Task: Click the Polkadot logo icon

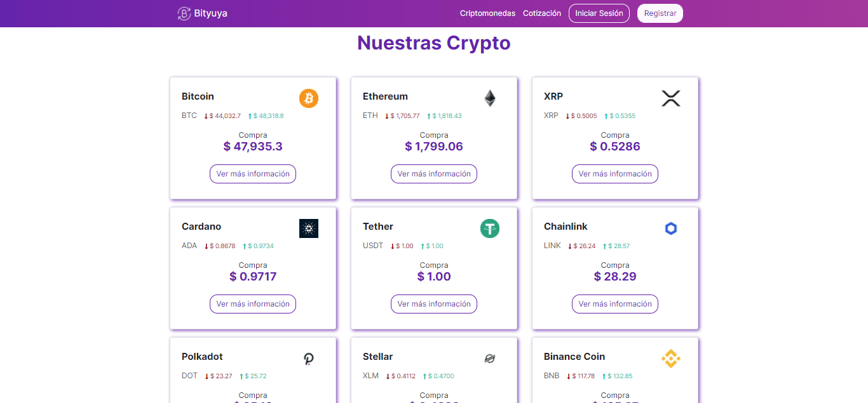Action: click(x=309, y=359)
